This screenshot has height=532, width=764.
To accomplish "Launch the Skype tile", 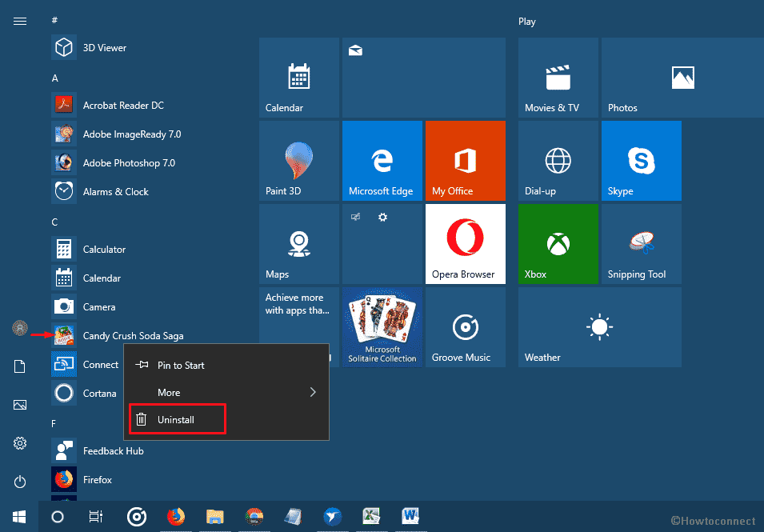I will click(x=642, y=161).
